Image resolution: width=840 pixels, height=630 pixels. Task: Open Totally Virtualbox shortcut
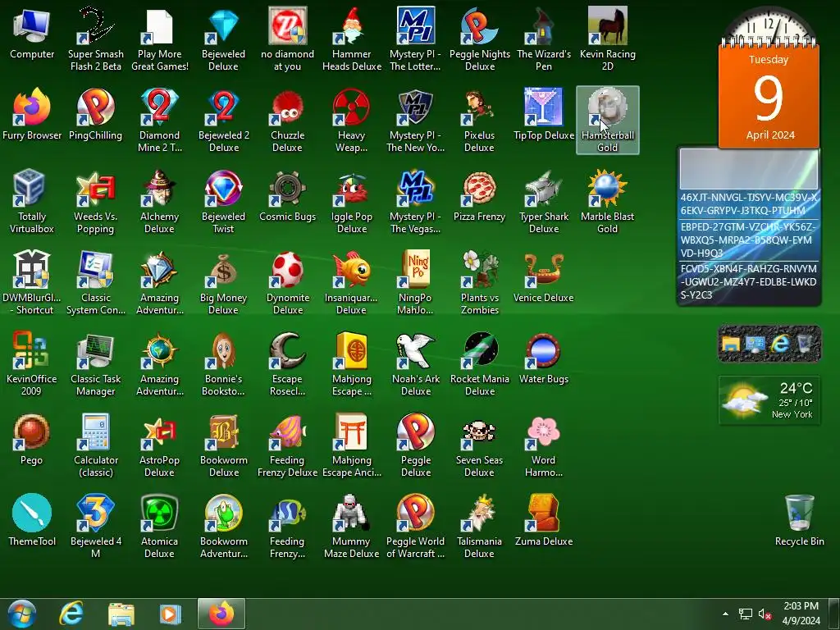click(x=32, y=202)
